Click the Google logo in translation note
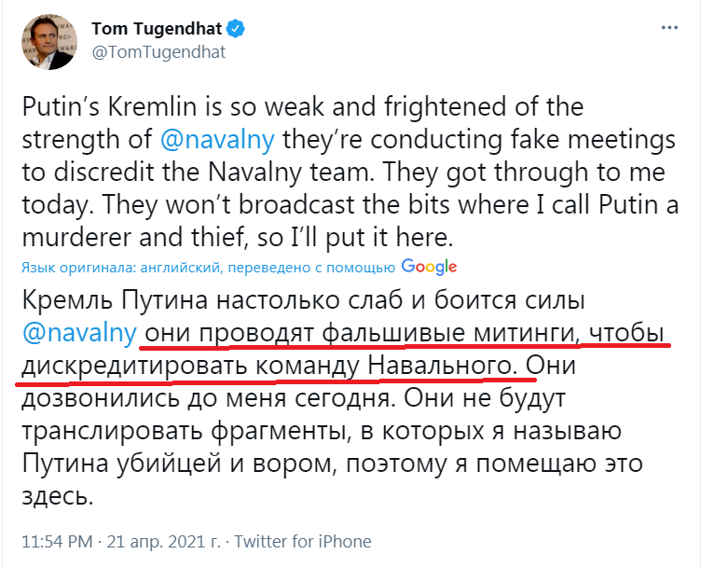The image size is (728, 568). coord(430,267)
